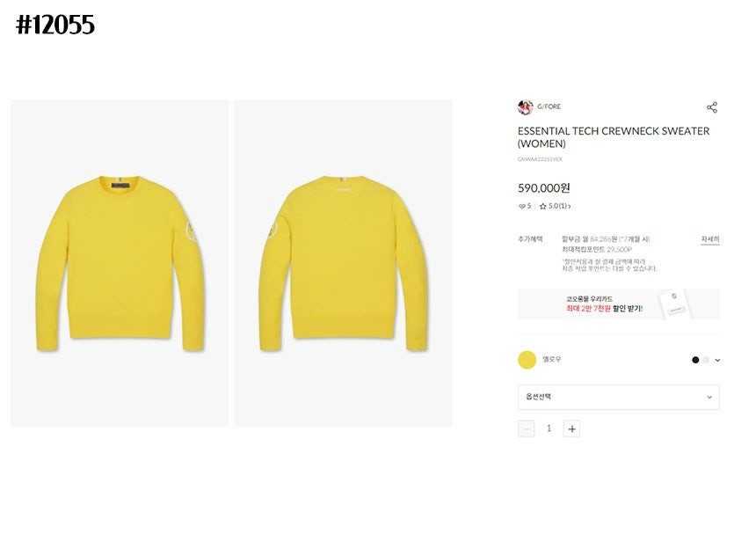Open the 자세히 details link
Viewport: 756px width, 549px height.
click(x=710, y=239)
